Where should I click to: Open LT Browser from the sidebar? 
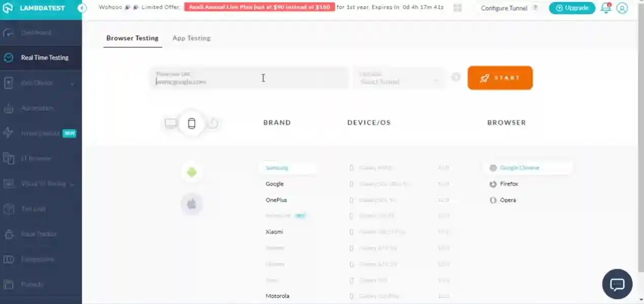tap(36, 158)
